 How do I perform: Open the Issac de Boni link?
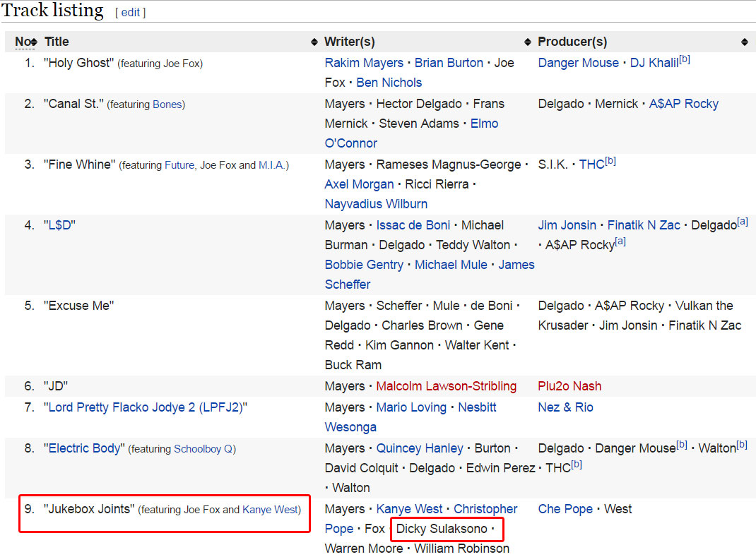413,225
